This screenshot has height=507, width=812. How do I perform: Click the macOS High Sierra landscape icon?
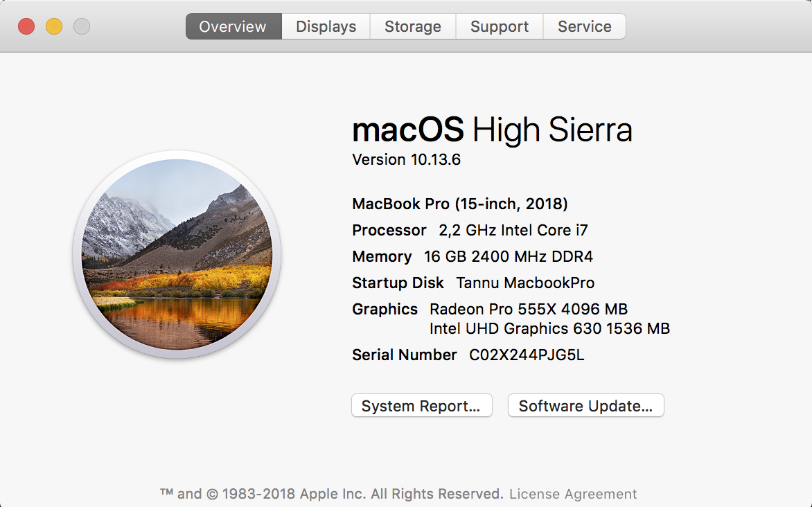point(177,254)
